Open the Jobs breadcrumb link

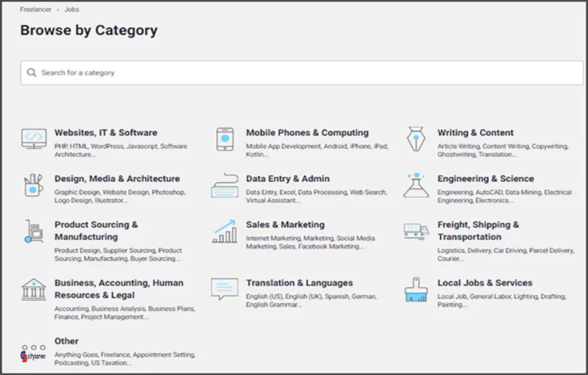(72, 9)
